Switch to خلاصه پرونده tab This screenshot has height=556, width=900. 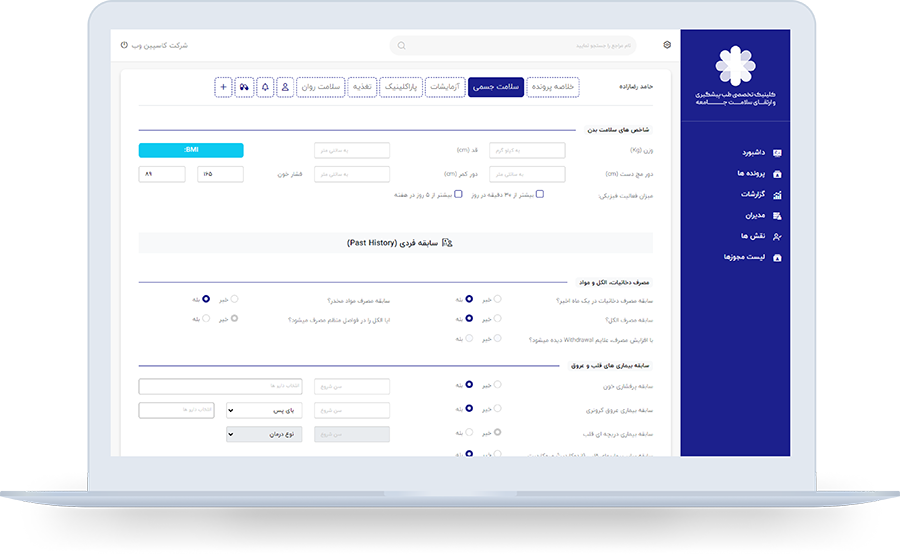click(553, 87)
